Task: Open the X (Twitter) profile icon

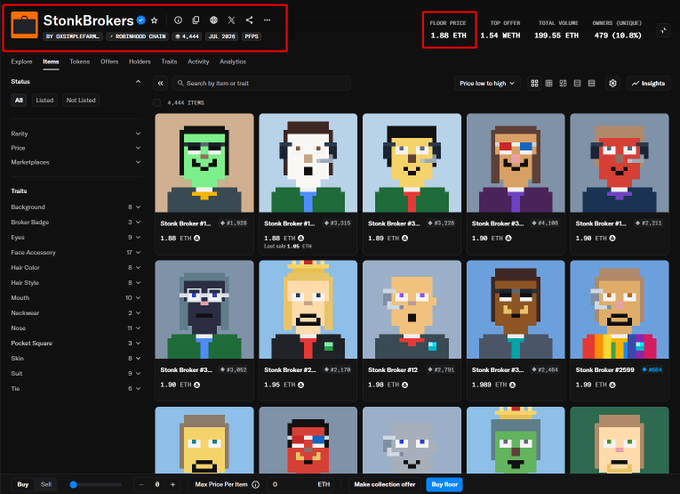Action: (x=231, y=20)
